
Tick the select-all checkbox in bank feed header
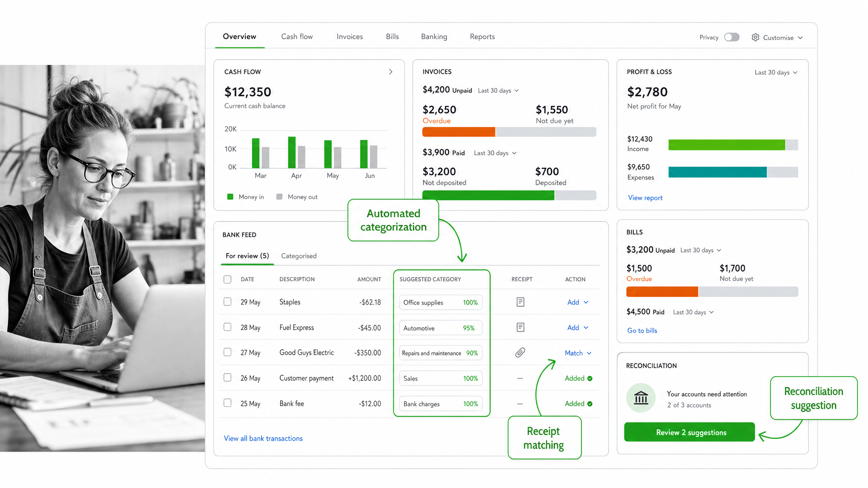pos(228,279)
